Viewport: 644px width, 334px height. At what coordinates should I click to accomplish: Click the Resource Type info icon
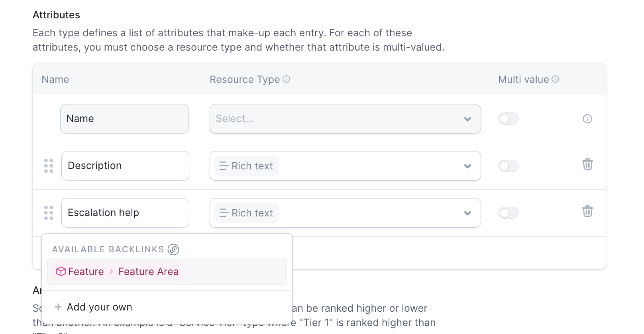(x=286, y=79)
